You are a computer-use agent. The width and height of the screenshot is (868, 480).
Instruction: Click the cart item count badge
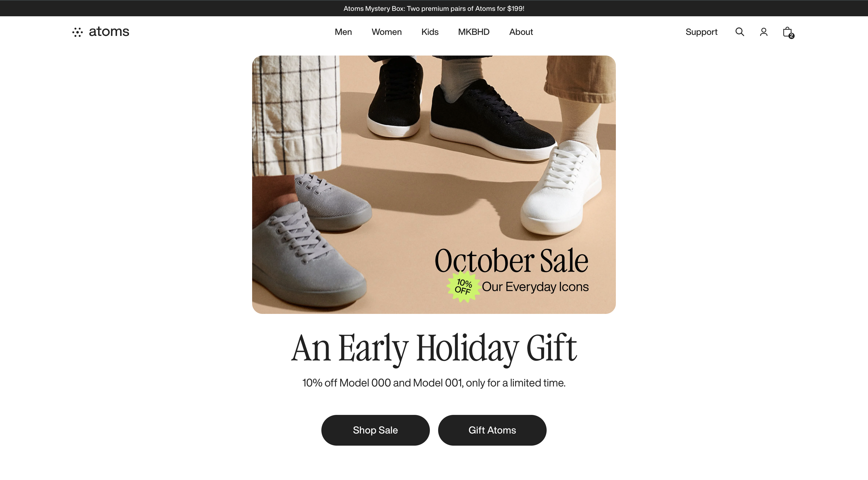[x=791, y=36]
